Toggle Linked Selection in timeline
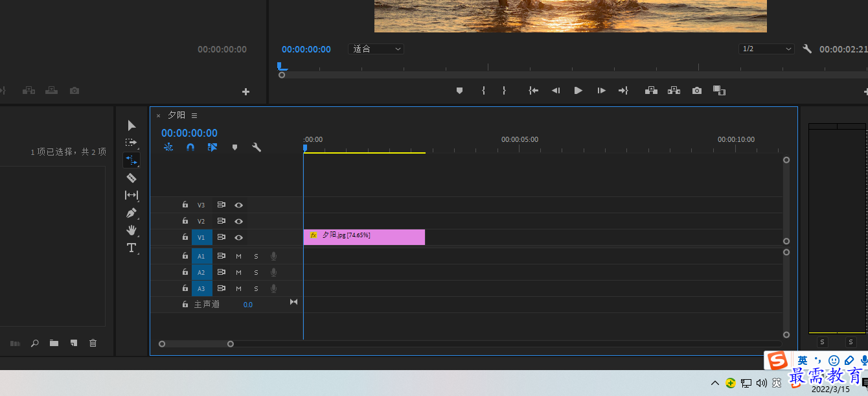The height and width of the screenshot is (396, 868). click(212, 147)
